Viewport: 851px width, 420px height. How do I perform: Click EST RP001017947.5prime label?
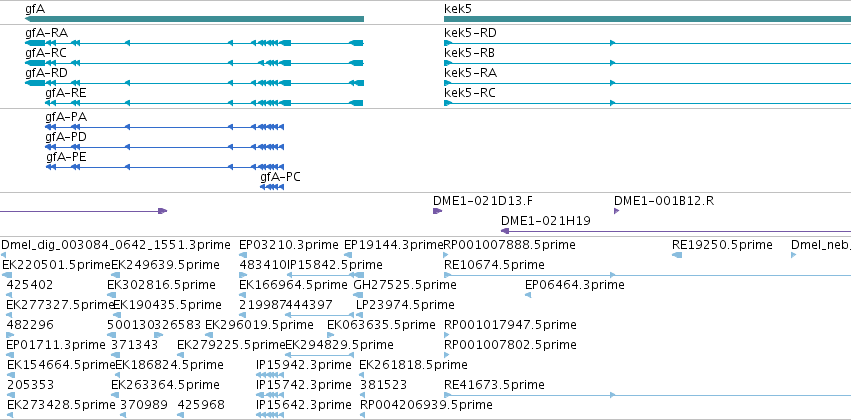click(x=510, y=324)
